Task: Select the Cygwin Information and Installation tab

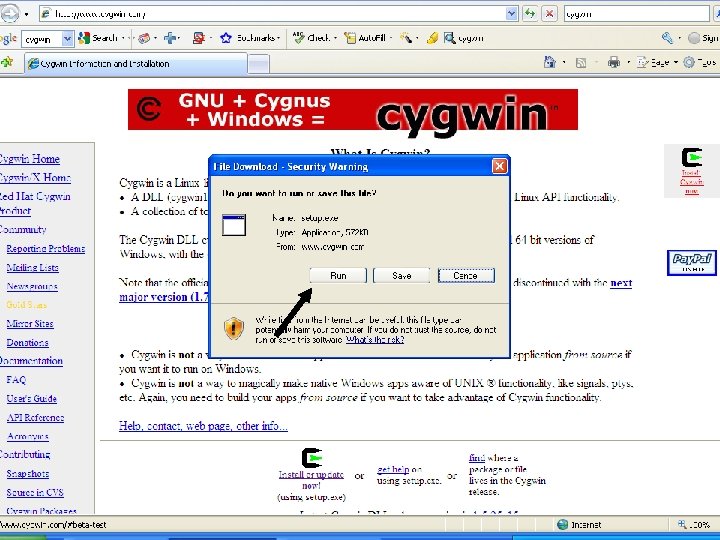Action: pos(136,64)
